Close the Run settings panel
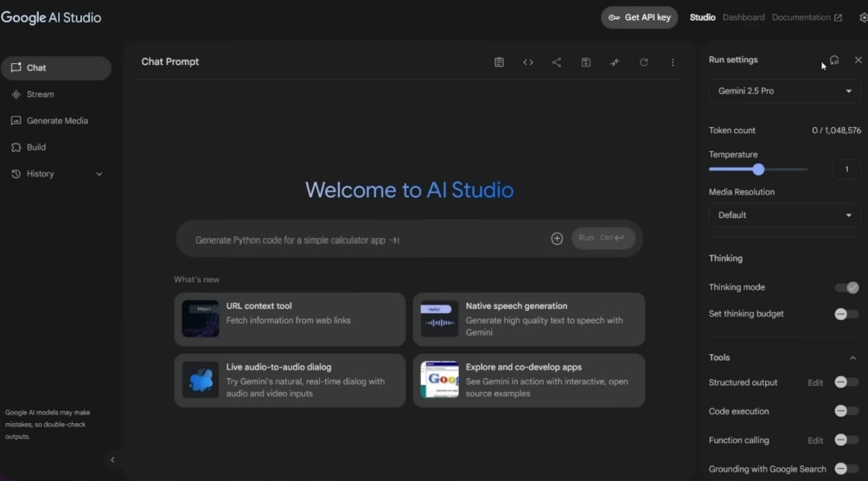 click(858, 60)
